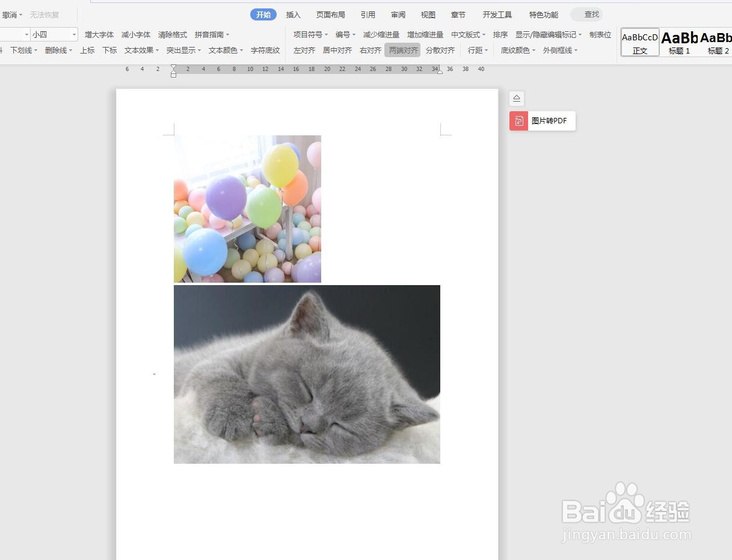Open the 页面布局 ribbon tab

[330, 14]
